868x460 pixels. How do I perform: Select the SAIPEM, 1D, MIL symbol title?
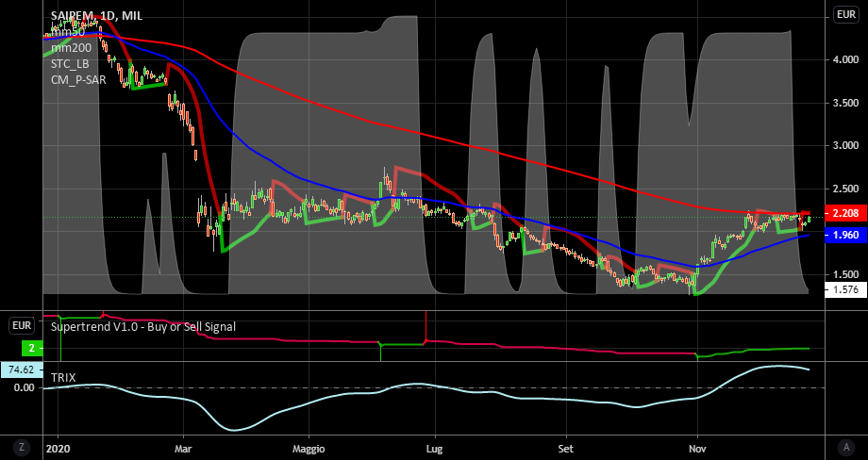[x=96, y=16]
